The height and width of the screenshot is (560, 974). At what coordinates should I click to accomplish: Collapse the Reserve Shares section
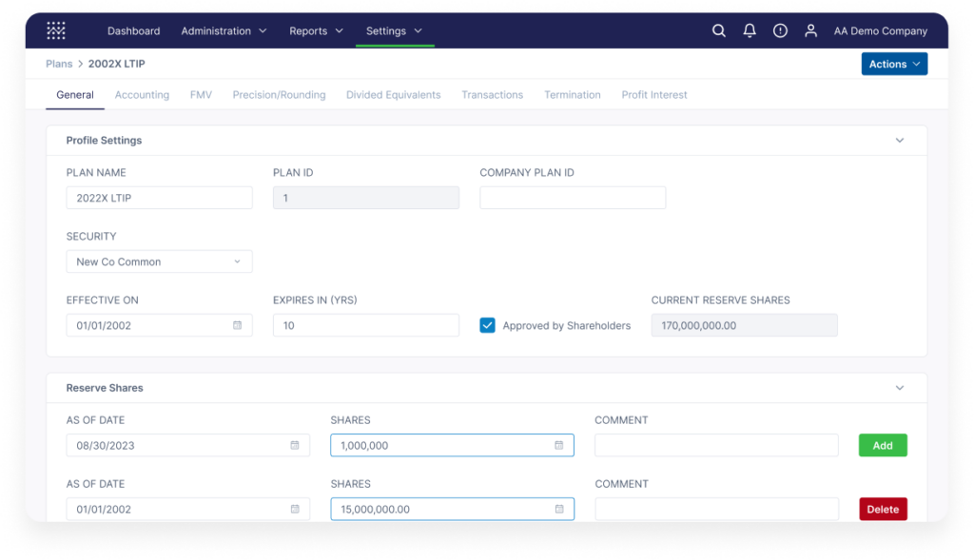pyautogui.click(x=900, y=388)
